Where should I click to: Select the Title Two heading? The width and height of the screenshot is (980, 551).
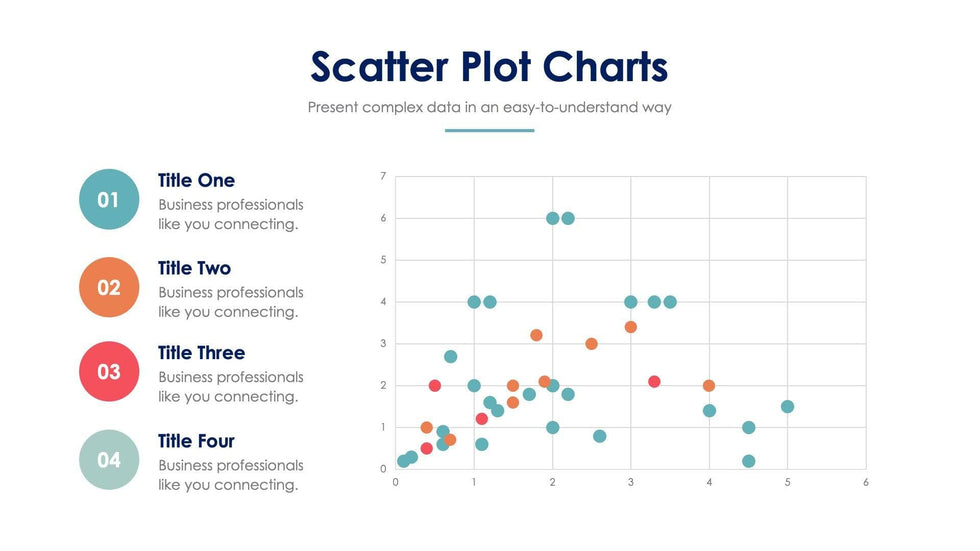coord(195,268)
